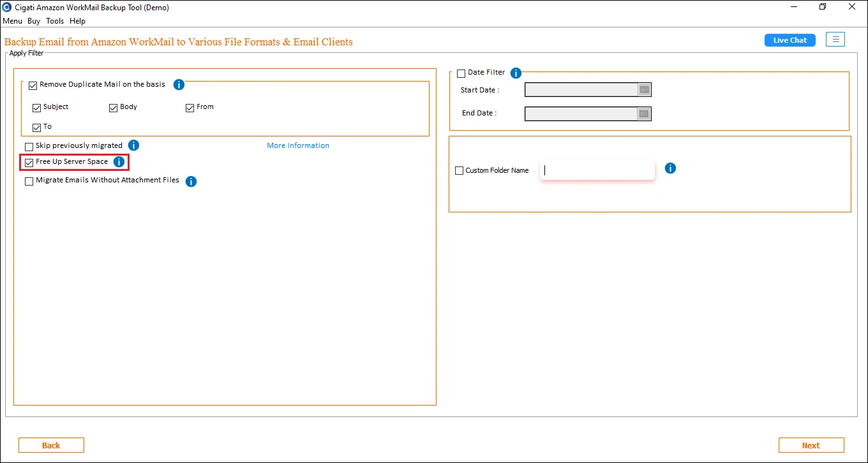This screenshot has height=463, width=868.
Task: Uncheck Remove Duplicate Mail on the basis
Action: (x=33, y=85)
